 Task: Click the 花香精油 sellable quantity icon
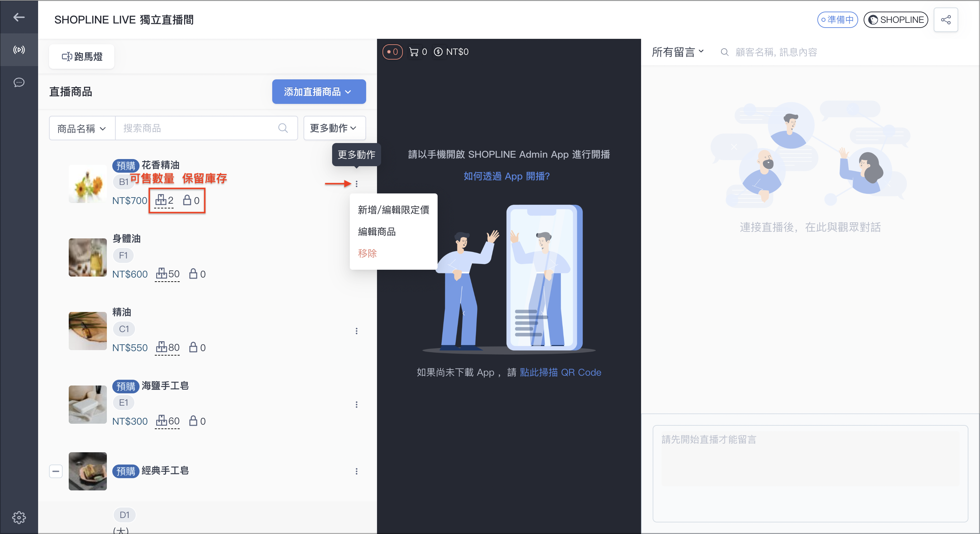pos(161,200)
